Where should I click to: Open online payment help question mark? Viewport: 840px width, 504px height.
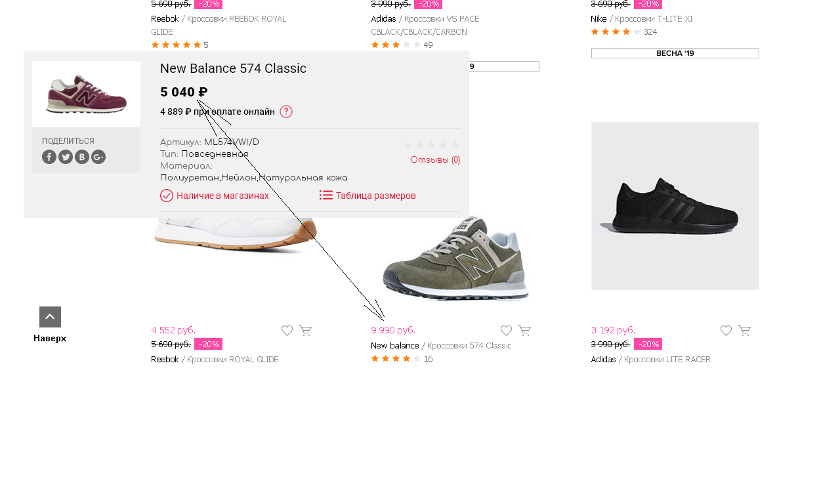pos(286,112)
